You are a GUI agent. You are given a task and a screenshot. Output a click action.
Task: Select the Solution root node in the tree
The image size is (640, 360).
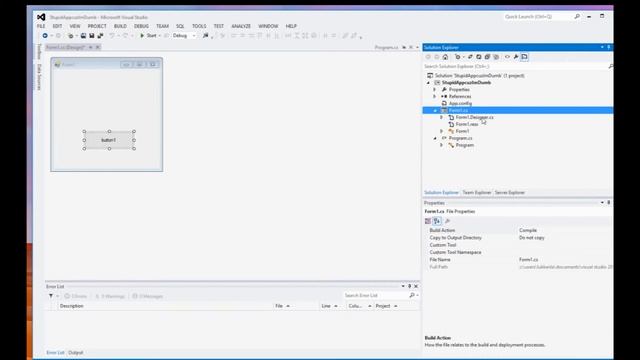pos(479,76)
